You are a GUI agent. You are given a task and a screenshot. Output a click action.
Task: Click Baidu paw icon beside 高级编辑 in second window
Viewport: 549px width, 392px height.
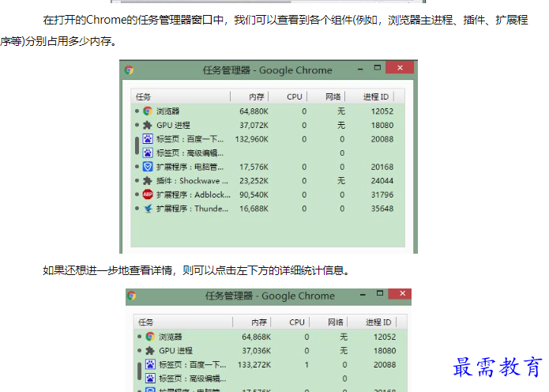pos(150,379)
